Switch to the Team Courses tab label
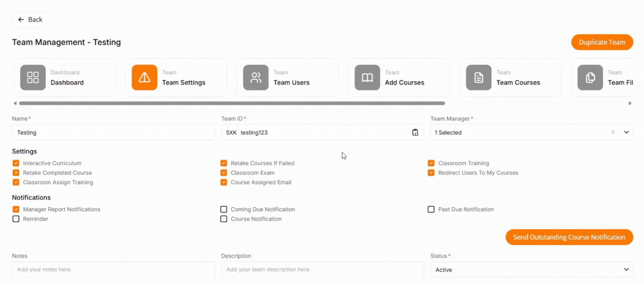Screen dimensions: 644x283 (x=518, y=82)
